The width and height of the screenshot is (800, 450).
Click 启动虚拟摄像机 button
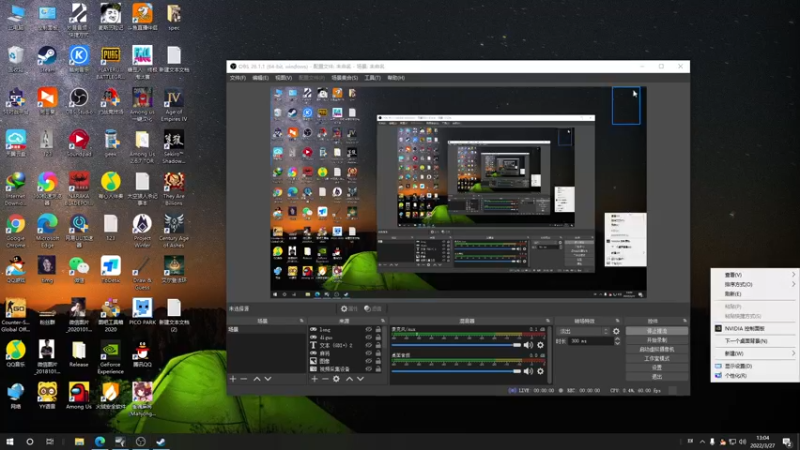tap(657, 349)
